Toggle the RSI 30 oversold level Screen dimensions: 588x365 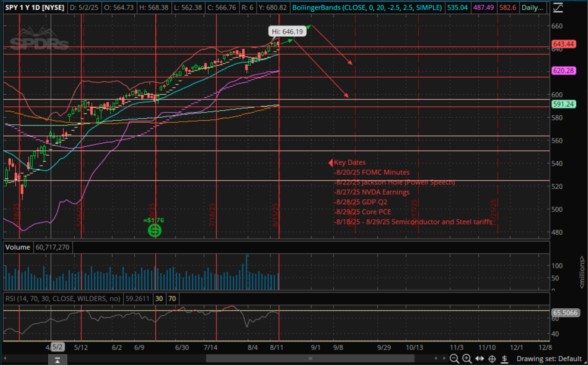pos(159,298)
